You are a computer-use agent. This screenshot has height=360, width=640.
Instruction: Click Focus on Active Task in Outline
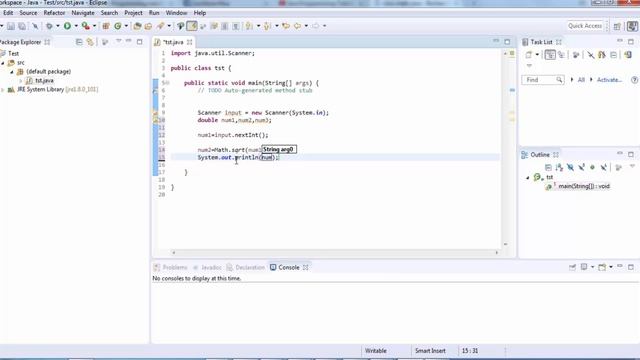pyautogui.click(x=618, y=167)
